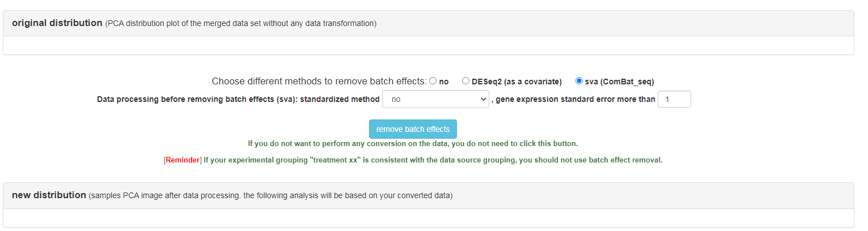
Task: Click the PCA distribution plot description text
Action: [240, 24]
